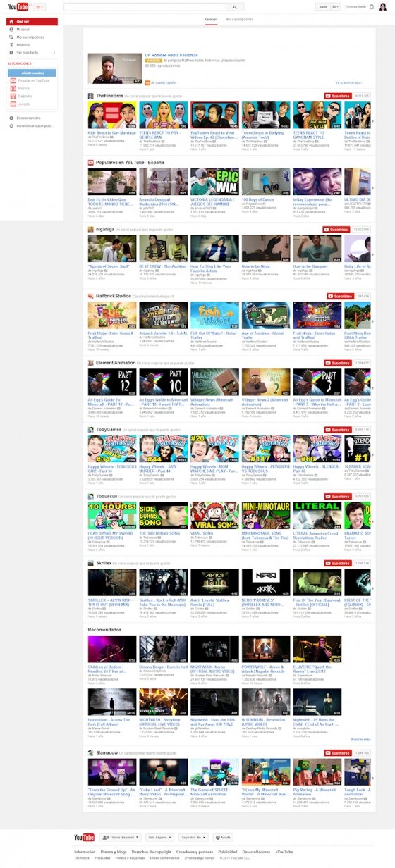Screen dimensions: 395x868
Task: Open Enviar comentarios footer link
Action: point(165,858)
